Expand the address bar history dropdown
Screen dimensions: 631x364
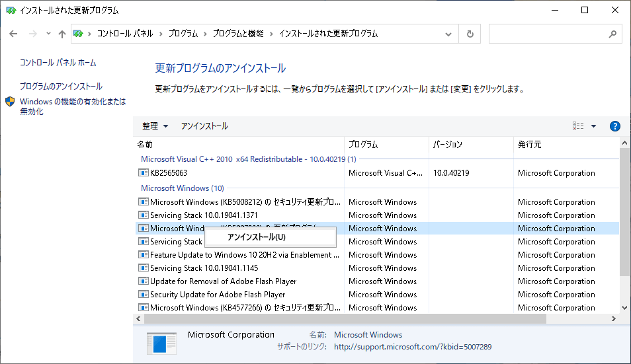[448, 34]
